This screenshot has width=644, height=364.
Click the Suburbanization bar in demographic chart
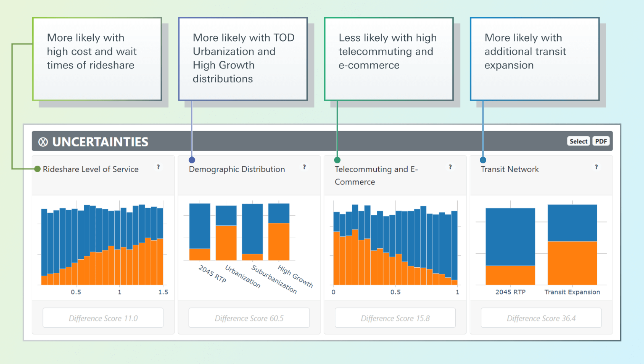coord(252,232)
